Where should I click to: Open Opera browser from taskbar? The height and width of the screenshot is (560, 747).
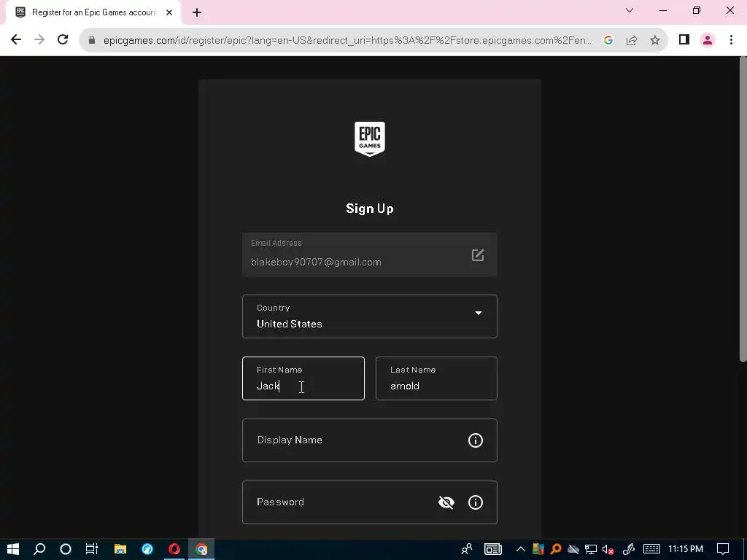174,549
